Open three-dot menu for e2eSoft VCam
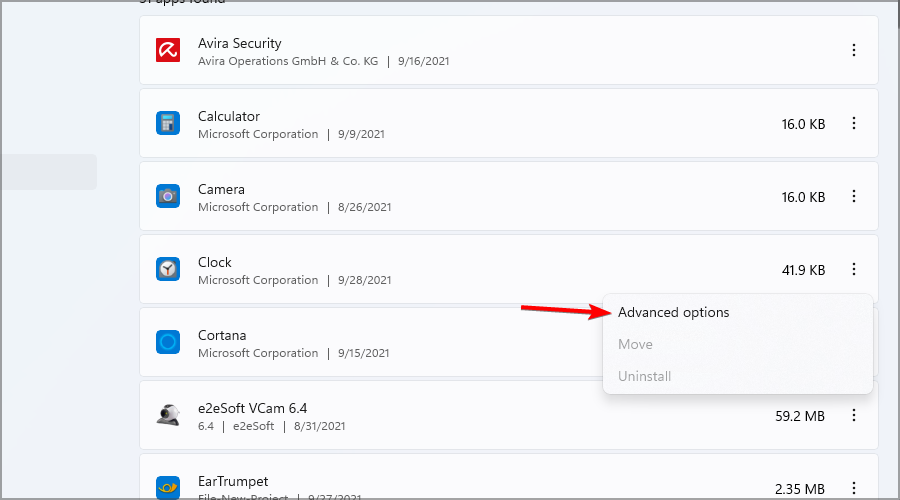900x500 pixels. 854,415
